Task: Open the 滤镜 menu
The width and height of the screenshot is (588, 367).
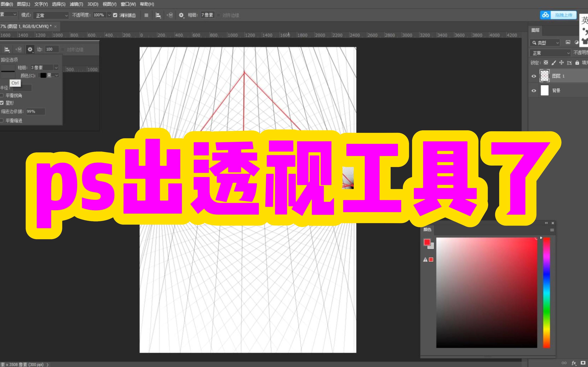Action: [76, 4]
